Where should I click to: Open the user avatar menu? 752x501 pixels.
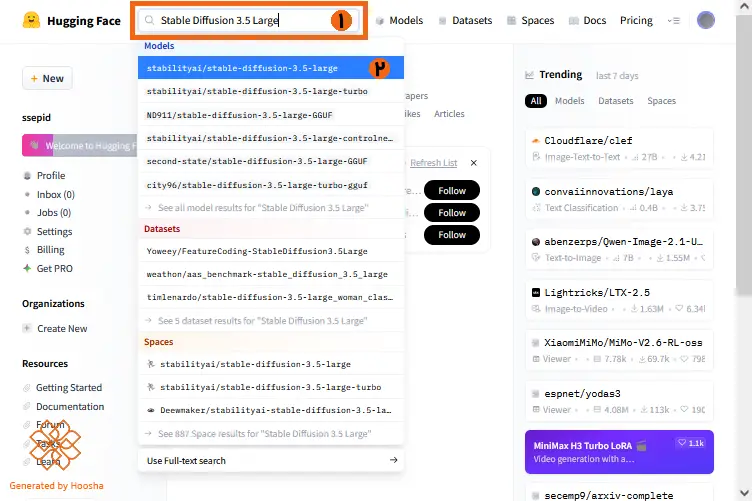[705, 20]
